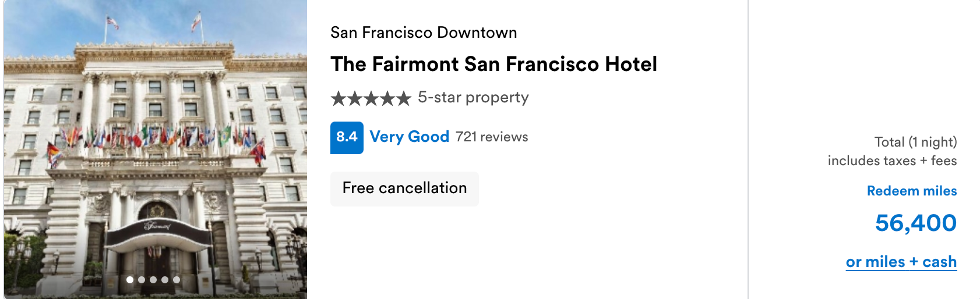Show the third carousel photo dot
The width and height of the screenshot is (980, 299).
point(153,280)
